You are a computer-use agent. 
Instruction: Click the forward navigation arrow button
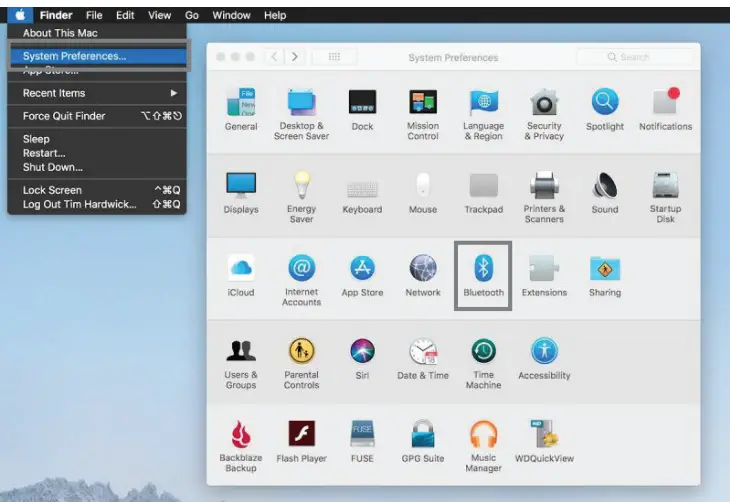[x=295, y=57]
